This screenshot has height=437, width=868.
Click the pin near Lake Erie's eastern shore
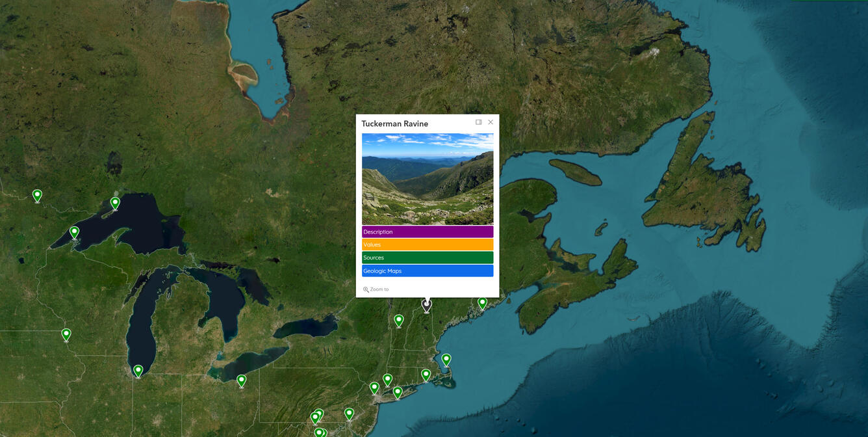[241, 380]
